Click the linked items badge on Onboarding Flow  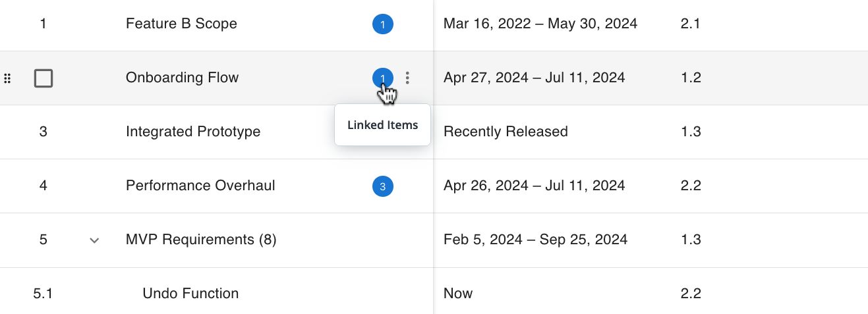coord(382,78)
